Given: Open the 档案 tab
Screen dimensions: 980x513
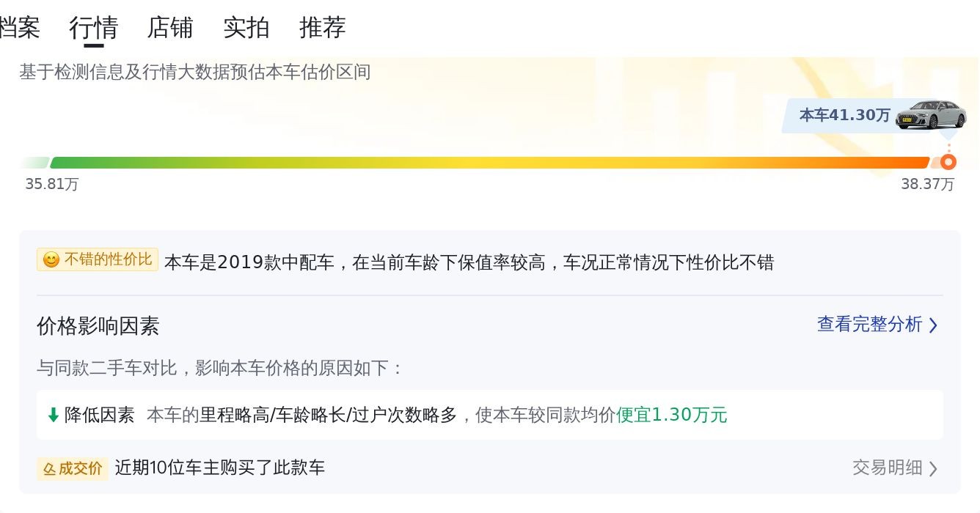Looking at the screenshot, I should 19,28.
